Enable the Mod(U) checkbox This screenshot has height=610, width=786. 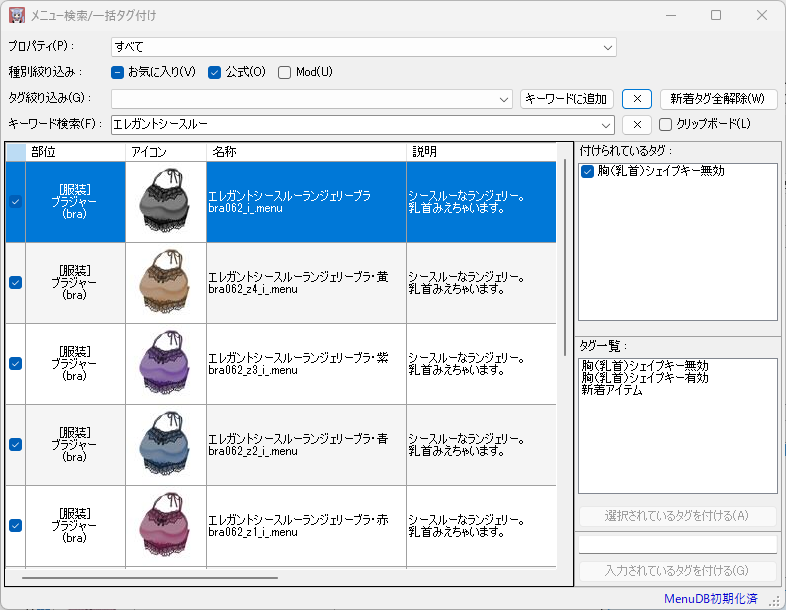point(285,72)
